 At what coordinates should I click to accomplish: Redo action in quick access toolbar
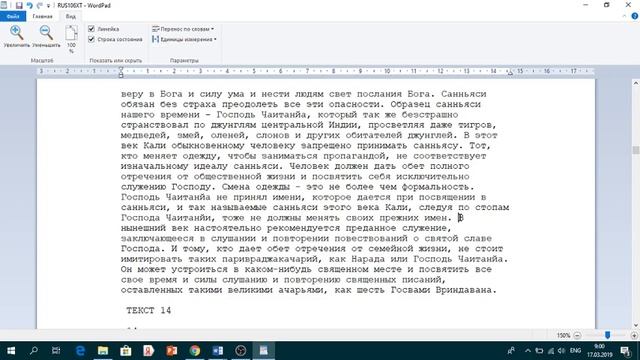pyautogui.click(x=40, y=5)
